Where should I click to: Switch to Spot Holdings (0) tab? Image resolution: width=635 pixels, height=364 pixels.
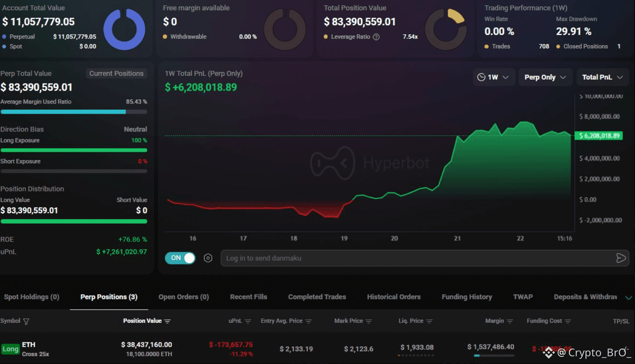31,297
